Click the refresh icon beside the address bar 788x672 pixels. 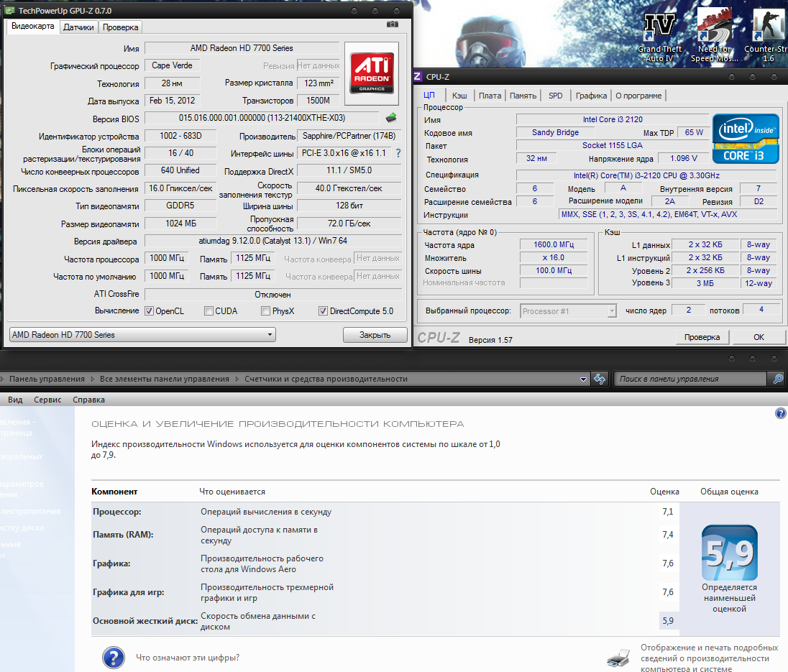tap(600, 379)
